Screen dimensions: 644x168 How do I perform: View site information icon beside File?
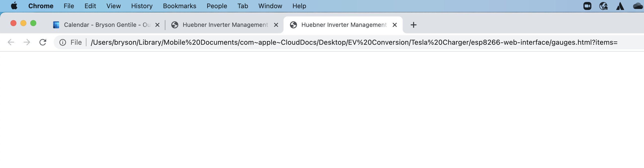[63, 42]
